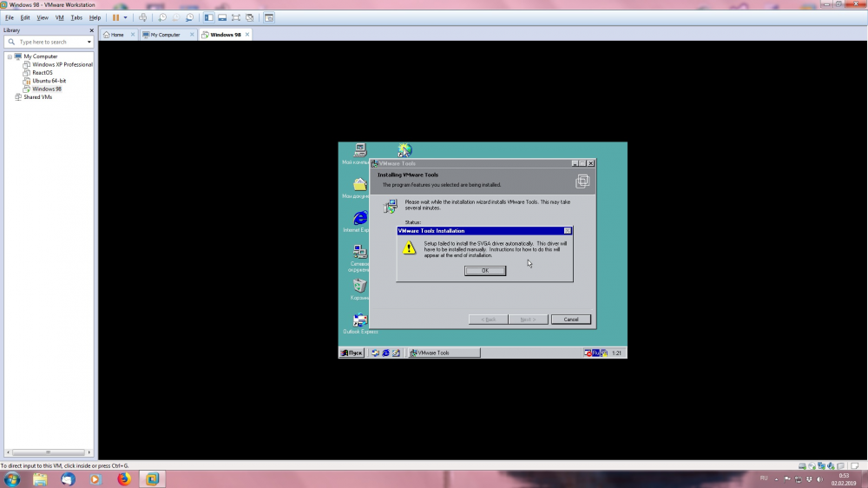Click the sound card status bar icon
The height and width of the screenshot is (488, 868).
point(831,465)
